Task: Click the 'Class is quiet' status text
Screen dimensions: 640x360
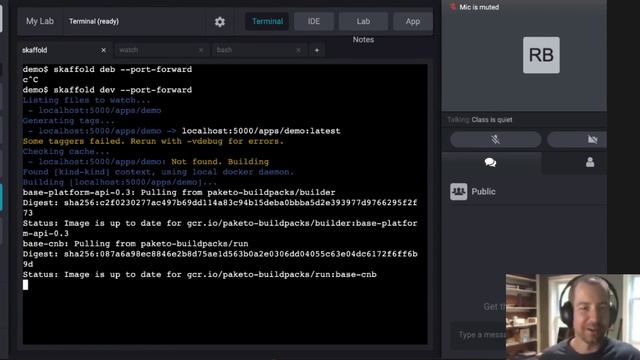Action: click(491, 120)
